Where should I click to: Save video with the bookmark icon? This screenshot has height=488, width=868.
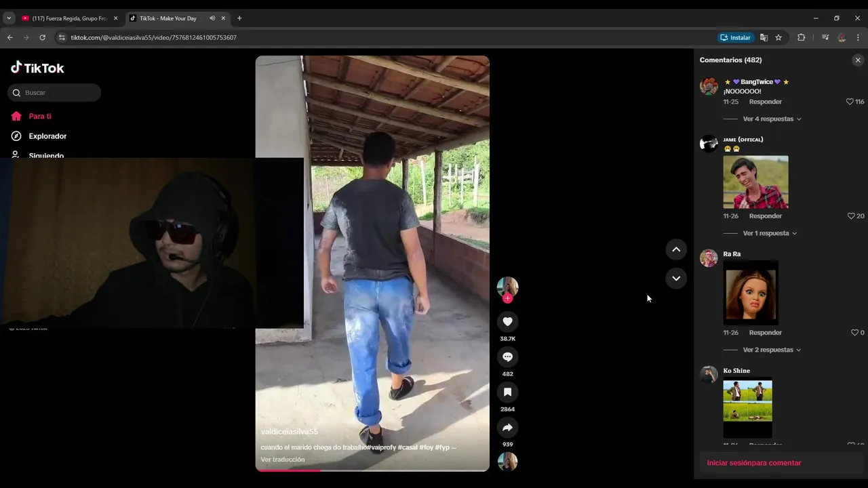507,392
